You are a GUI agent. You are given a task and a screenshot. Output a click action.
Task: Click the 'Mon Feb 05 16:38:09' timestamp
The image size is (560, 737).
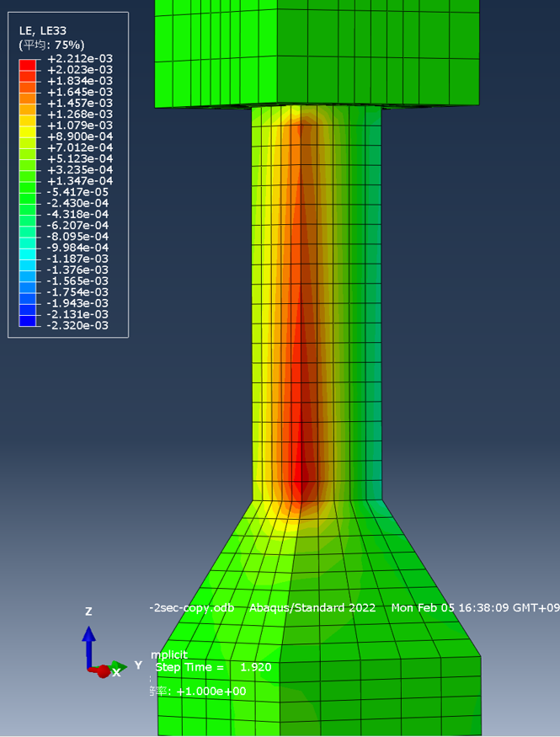click(x=450, y=608)
